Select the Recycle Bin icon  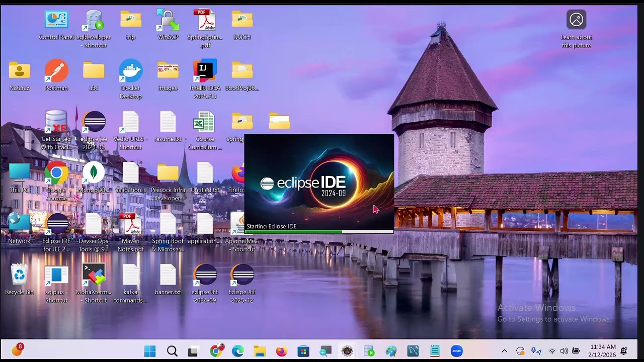pyautogui.click(x=20, y=280)
